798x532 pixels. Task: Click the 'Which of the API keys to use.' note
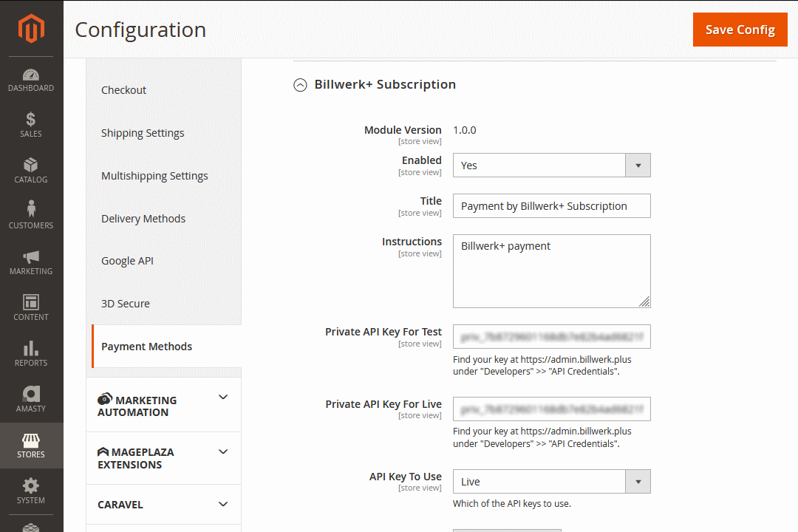point(512,503)
